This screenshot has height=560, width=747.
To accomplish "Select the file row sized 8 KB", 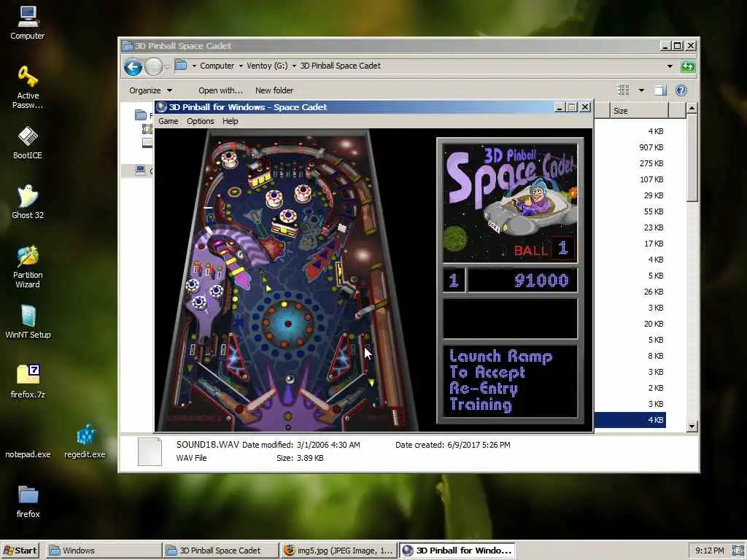I will [630, 356].
